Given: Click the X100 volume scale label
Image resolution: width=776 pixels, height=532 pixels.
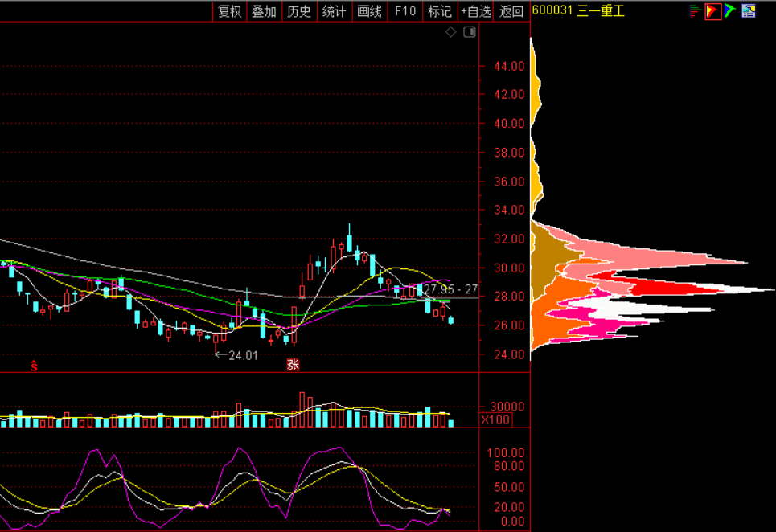Looking at the screenshot, I should (495, 420).
